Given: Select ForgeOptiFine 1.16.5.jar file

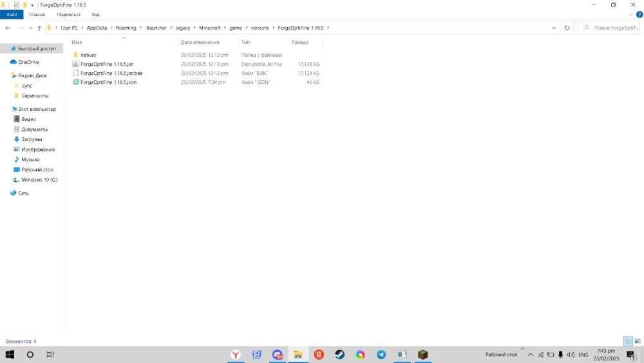Looking at the screenshot, I should [107, 64].
